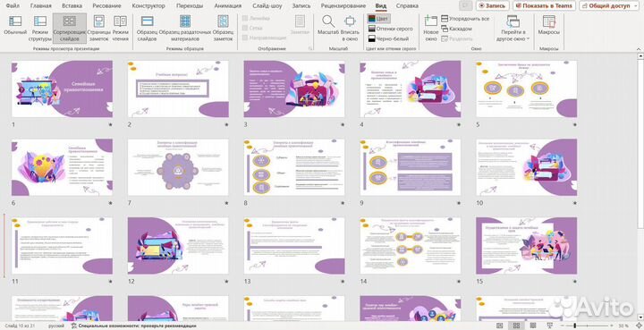Toggle the Линейка ruler checkbox

256,19
